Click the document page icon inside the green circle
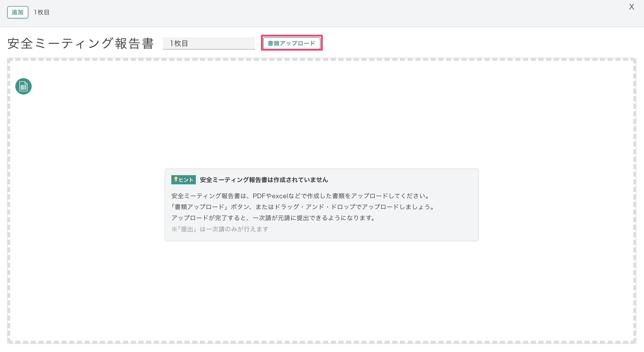 (23, 86)
